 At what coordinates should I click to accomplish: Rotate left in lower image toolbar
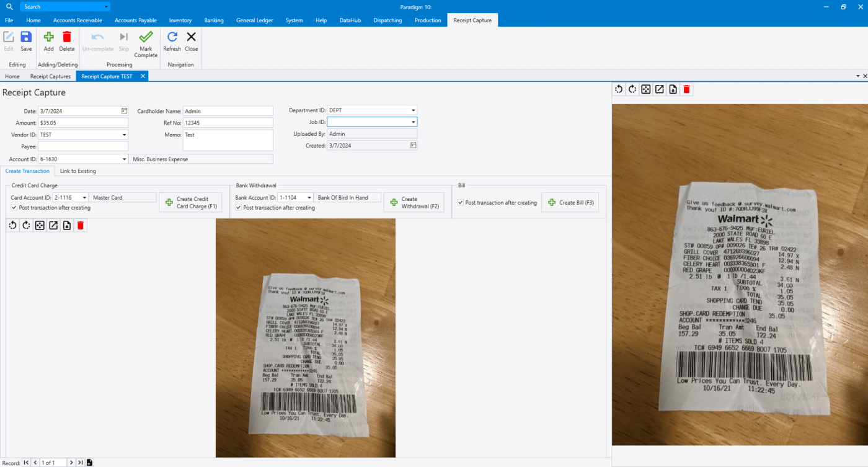12,226
